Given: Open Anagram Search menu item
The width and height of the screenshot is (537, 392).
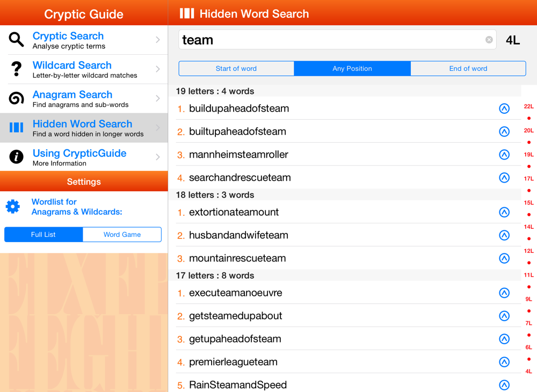Looking at the screenshot, I should [84, 99].
